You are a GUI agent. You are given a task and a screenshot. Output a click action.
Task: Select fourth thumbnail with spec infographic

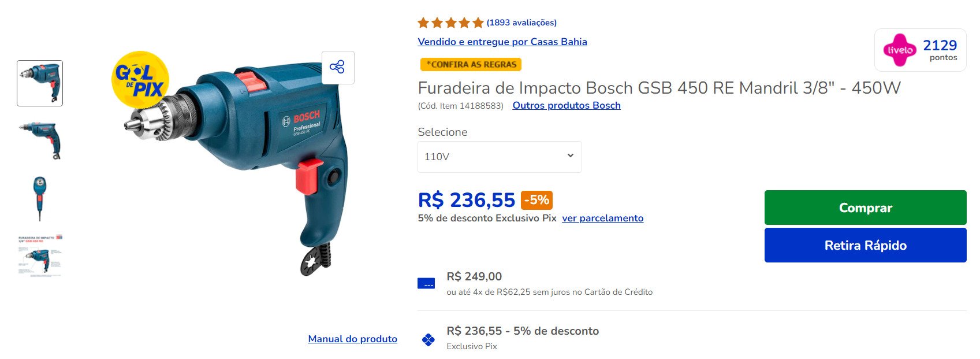tap(40, 256)
